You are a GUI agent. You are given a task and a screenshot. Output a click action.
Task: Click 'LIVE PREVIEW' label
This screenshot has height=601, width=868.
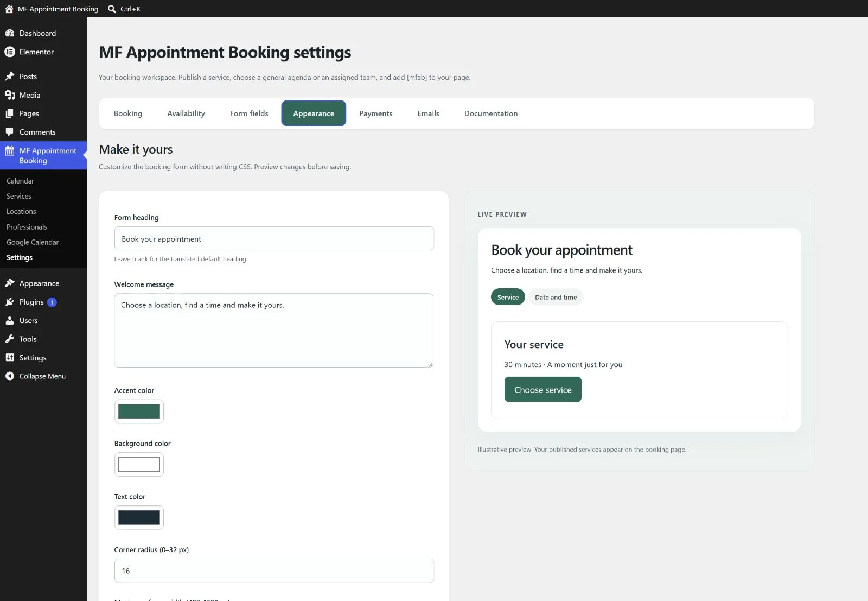point(502,214)
